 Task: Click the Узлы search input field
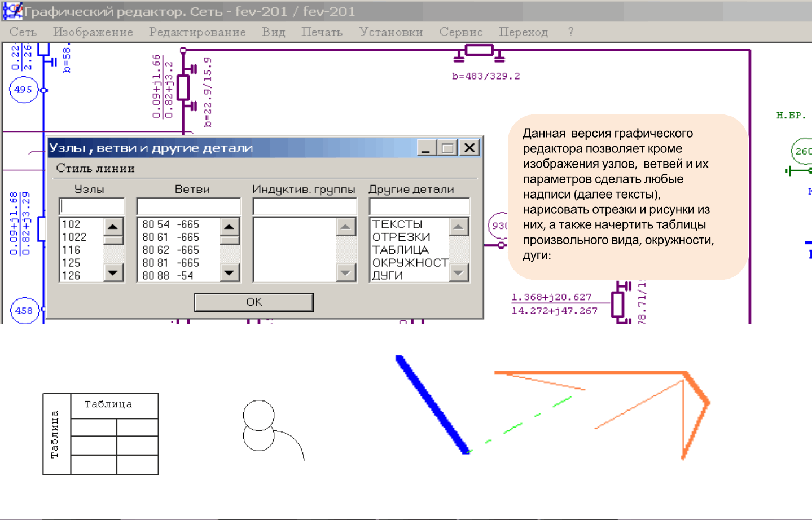point(91,206)
